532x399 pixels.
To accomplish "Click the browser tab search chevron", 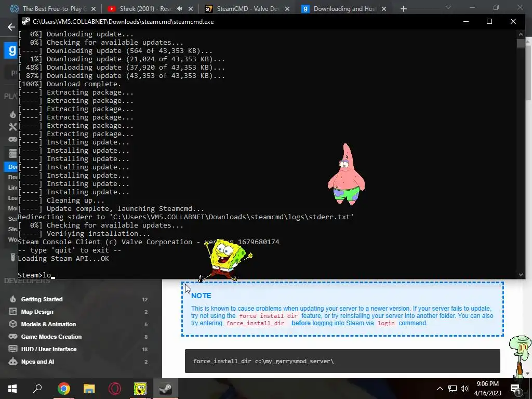I will click(x=448, y=7).
